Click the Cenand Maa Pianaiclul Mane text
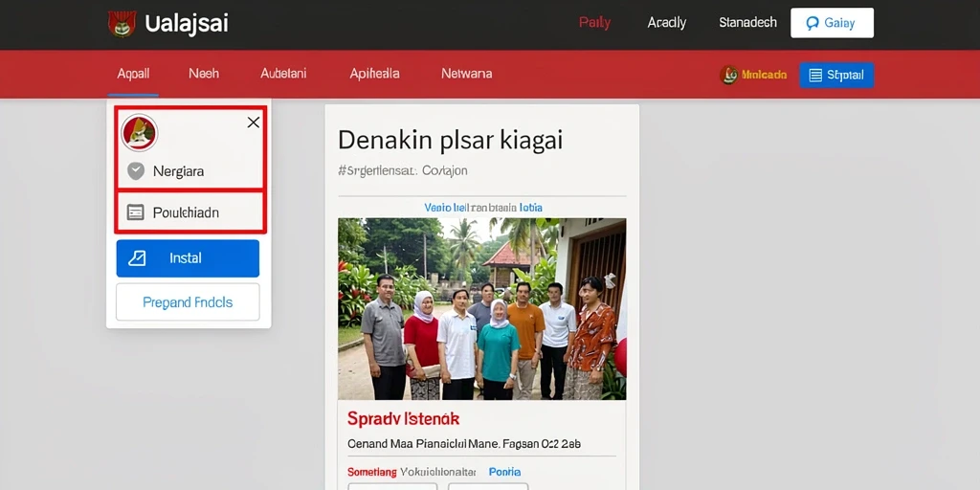 click(423, 444)
